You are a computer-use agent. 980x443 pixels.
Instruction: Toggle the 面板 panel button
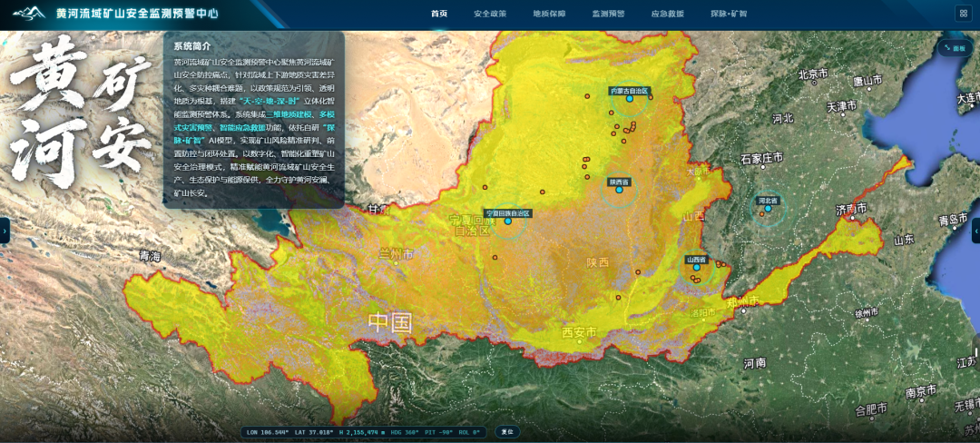coord(955,48)
